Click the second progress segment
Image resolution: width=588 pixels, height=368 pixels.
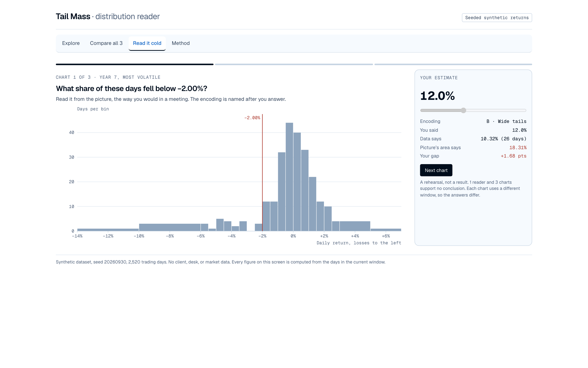[x=294, y=64]
